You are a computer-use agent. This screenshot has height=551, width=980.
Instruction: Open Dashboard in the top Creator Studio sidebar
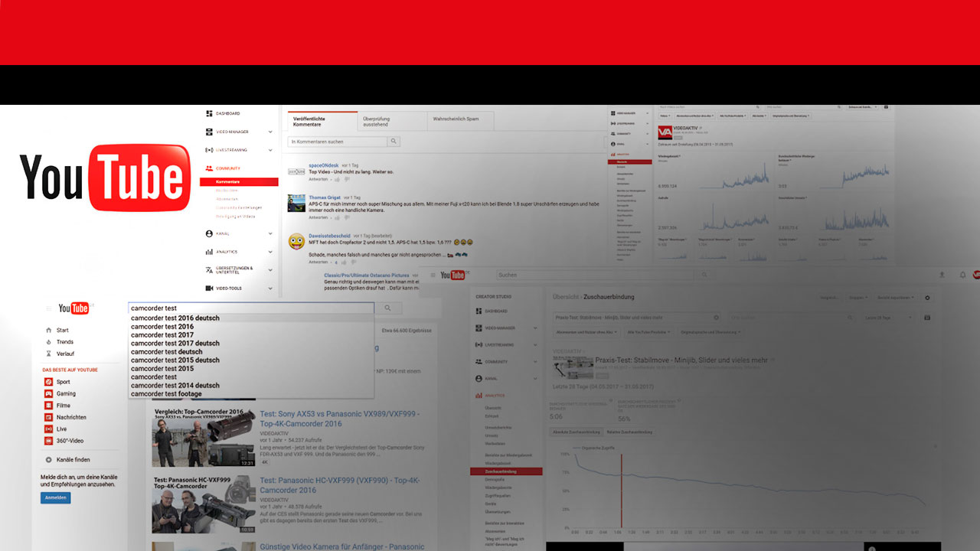coord(209,113)
